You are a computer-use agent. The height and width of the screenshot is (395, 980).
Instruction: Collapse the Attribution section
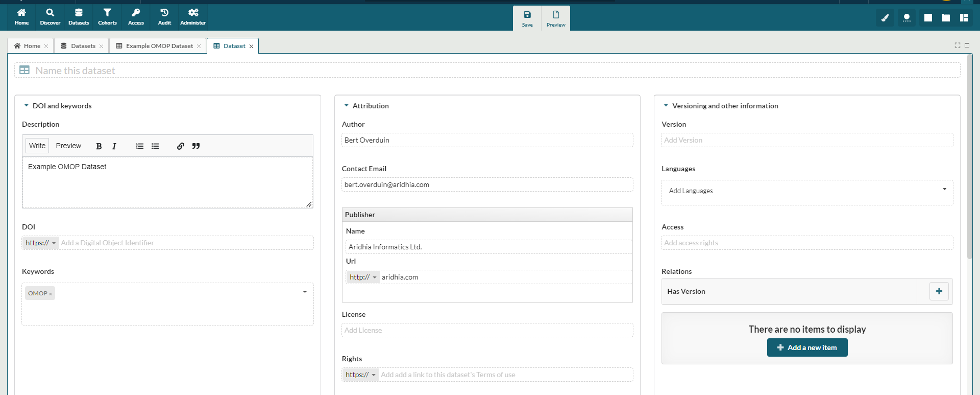(x=347, y=106)
